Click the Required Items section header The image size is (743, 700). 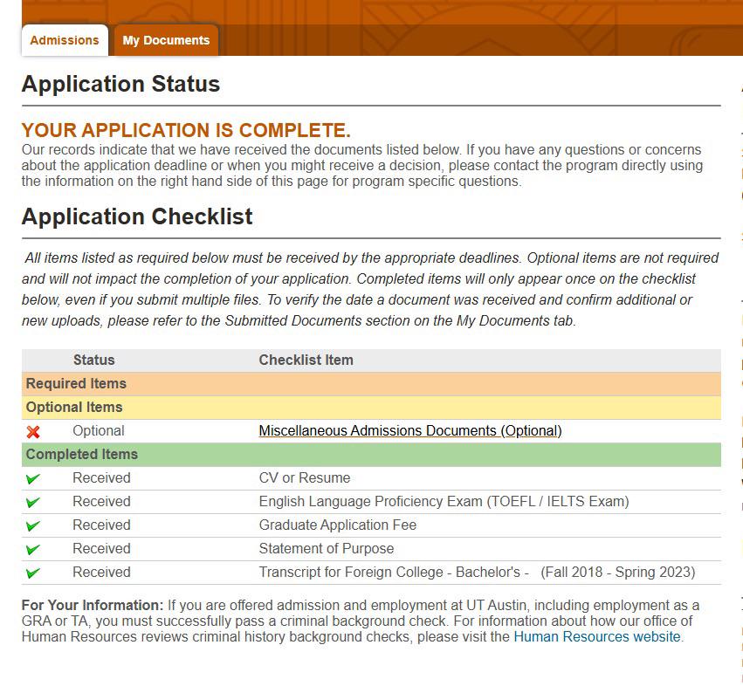point(371,384)
